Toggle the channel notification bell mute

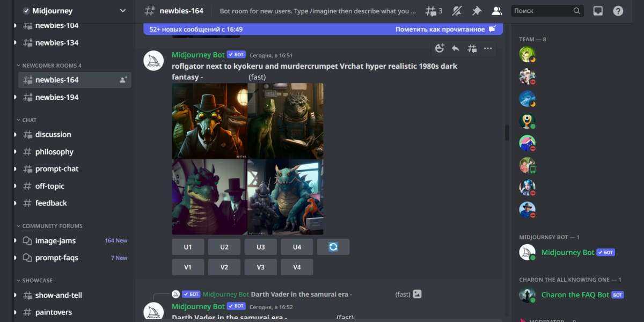[x=457, y=11]
